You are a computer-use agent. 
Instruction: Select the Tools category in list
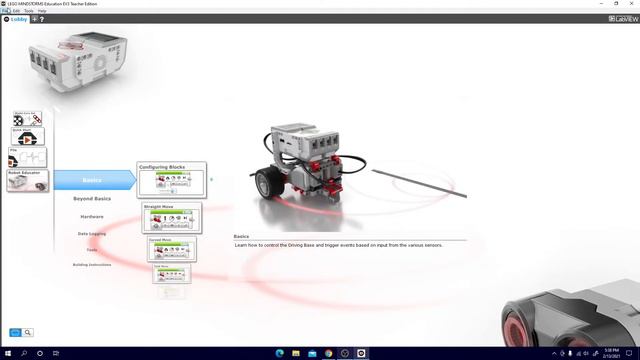tap(92, 249)
